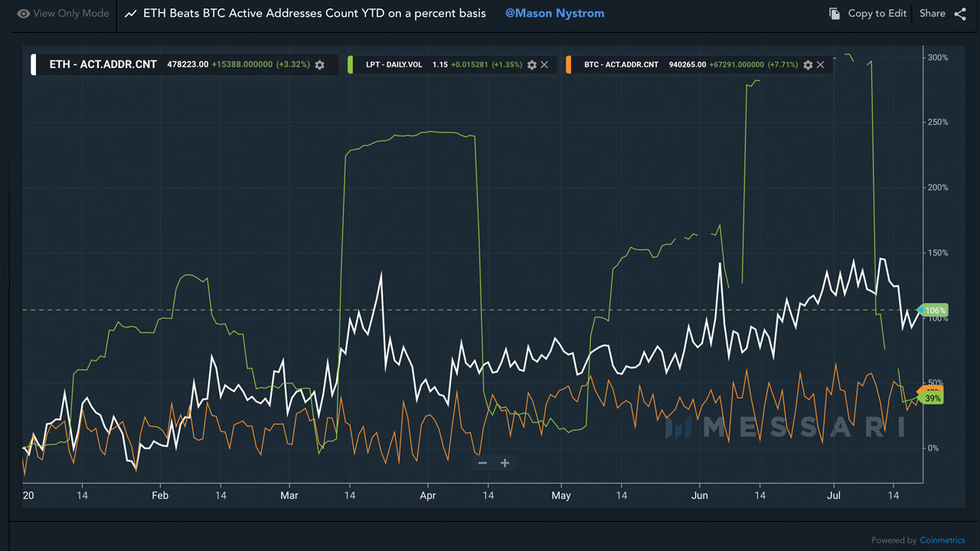Click the View Only Mode eye icon
Image resolution: width=980 pixels, height=551 pixels.
(23, 14)
